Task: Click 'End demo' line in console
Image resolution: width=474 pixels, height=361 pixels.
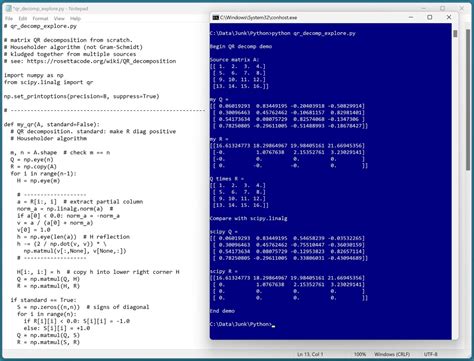Action: 222,311
